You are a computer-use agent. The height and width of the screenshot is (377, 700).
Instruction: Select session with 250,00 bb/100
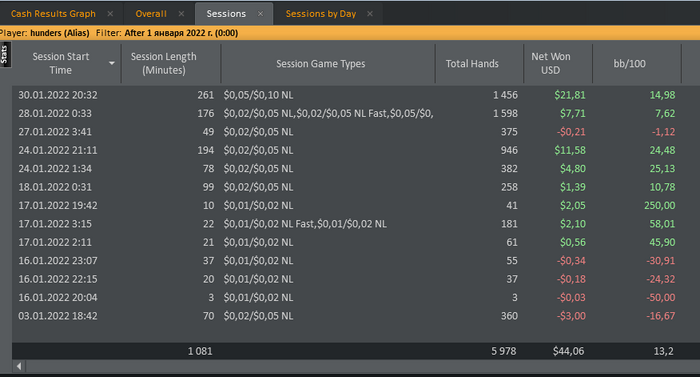pos(347,205)
